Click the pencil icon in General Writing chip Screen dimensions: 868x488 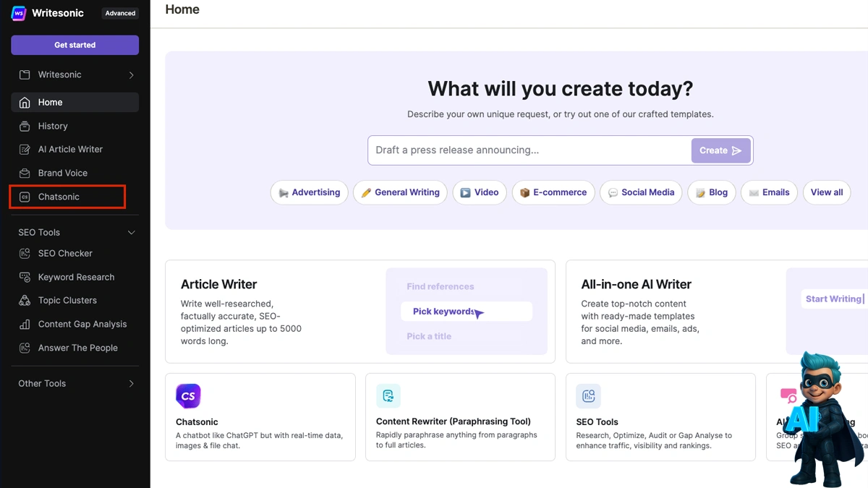click(x=366, y=193)
